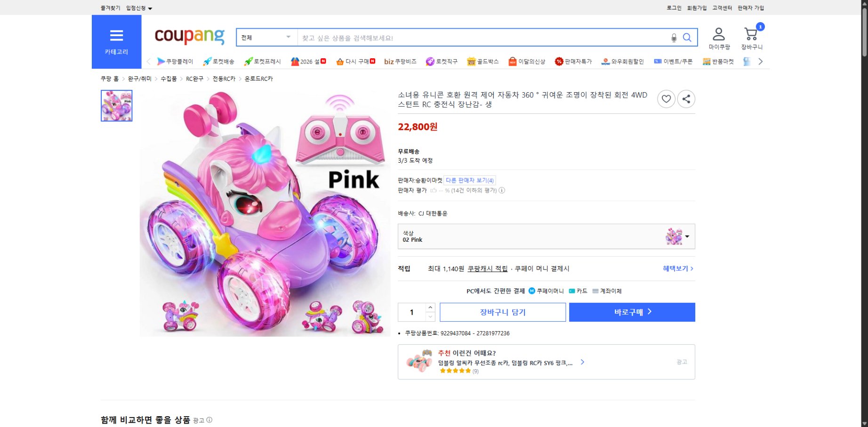Viewport: 868px width, 427px height.
Task: Select 쿠팡비즈 in the navigation strip
Action: click(400, 61)
